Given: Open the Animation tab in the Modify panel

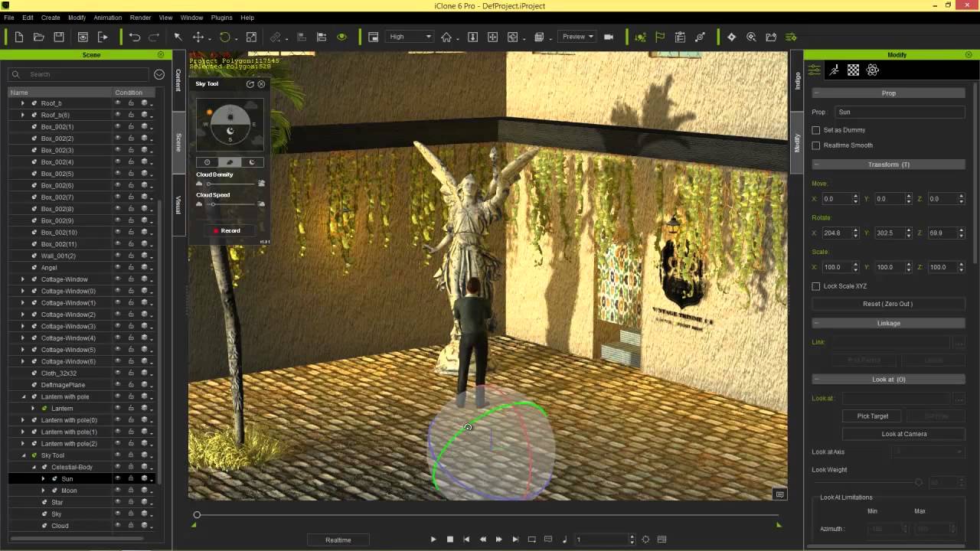Looking at the screenshot, I should click(x=834, y=70).
